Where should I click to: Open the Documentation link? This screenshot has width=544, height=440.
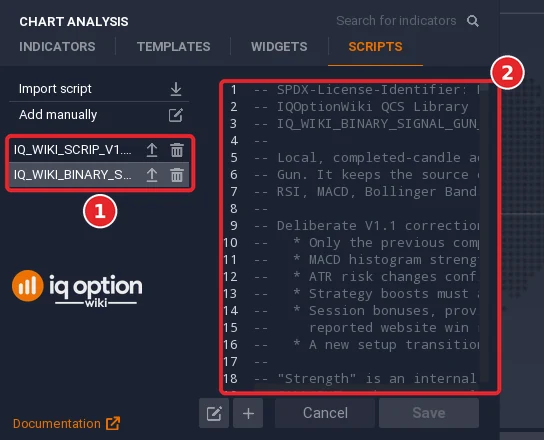tap(57, 424)
